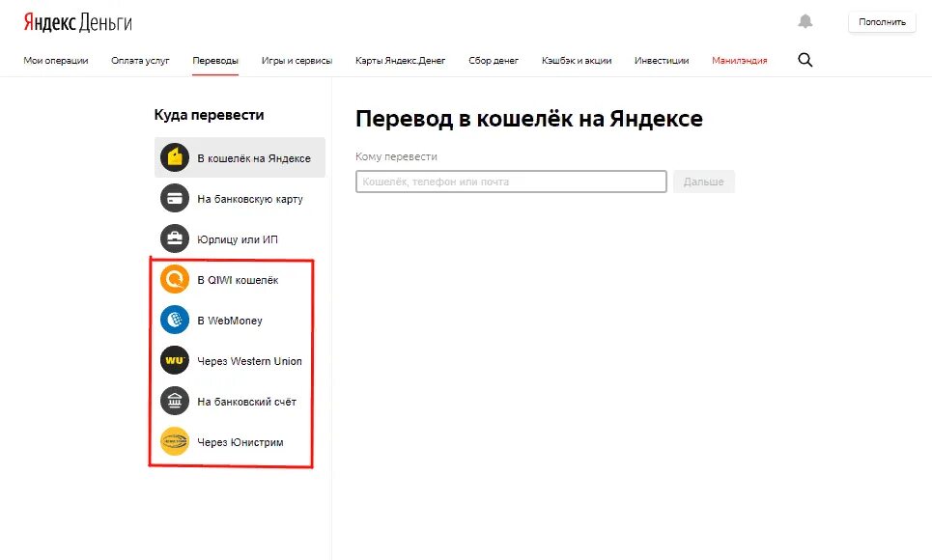Screen dimensions: 932x560
Task: Open Сбор денег section
Action: click(494, 61)
